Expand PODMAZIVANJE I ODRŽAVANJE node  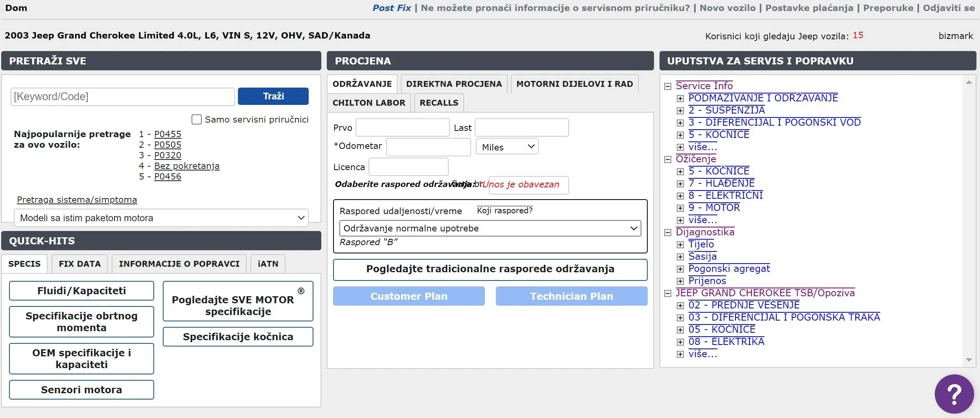point(680,99)
